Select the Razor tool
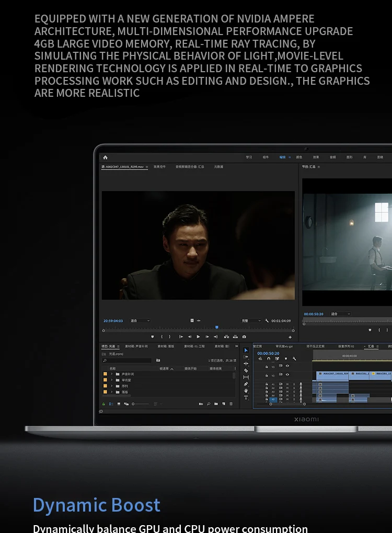This screenshot has height=533, width=392. [x=246, y=370]
